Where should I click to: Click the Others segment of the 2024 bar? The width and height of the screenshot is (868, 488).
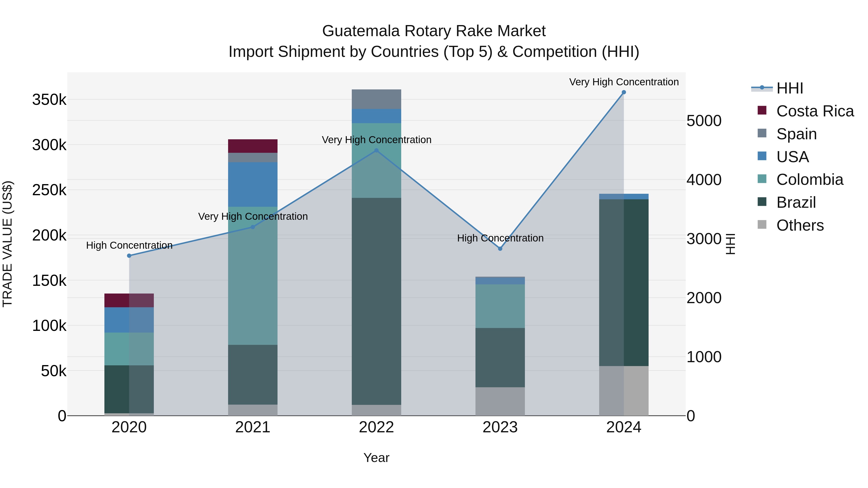coord(624,391)
